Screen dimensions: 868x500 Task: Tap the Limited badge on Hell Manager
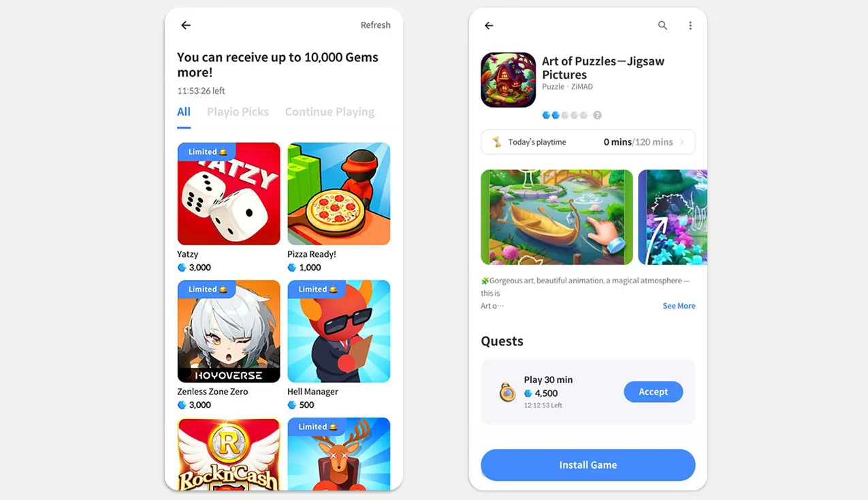[x=318, y=289]
